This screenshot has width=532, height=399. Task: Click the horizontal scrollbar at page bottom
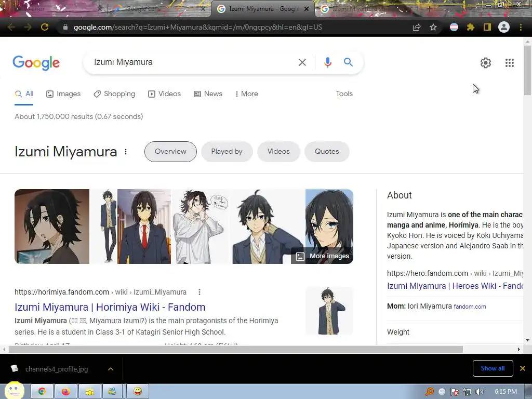pos(236,350)
